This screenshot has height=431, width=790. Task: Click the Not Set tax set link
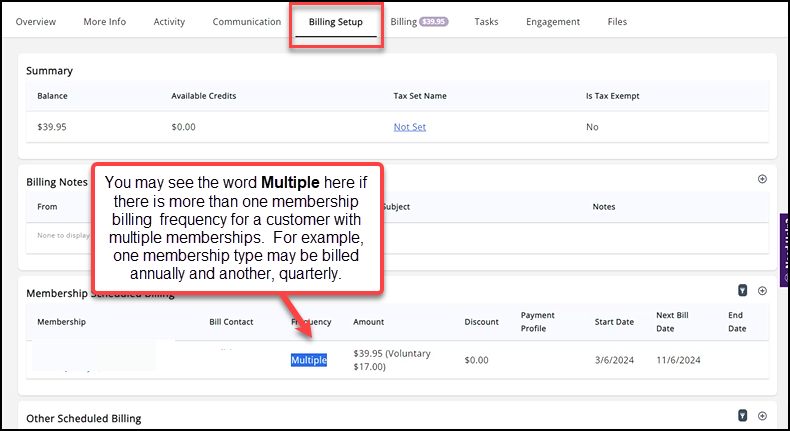coord(410,127)
